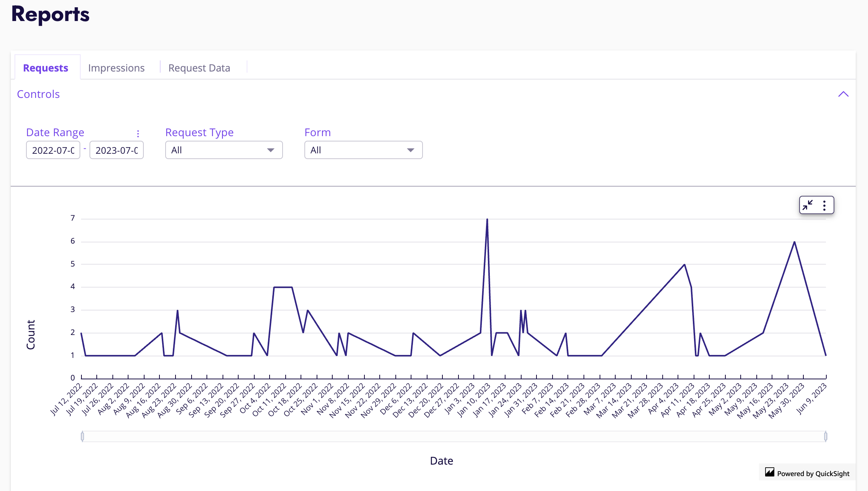Image resolution: width=868 pixels, height=491 pixels.
Task: Switch to the Impressions tab
Action: [116, 68]
